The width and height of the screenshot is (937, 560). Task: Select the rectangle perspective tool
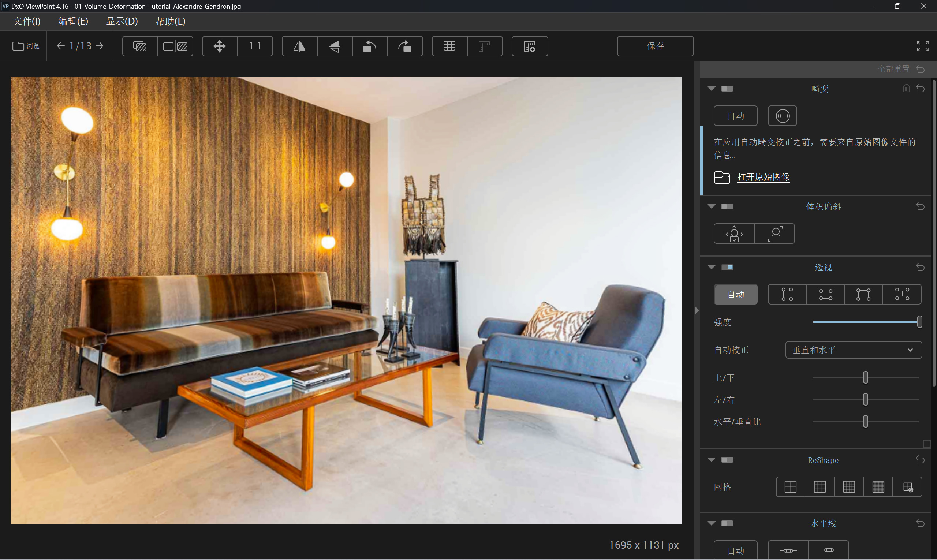click(x=863, y=294)
